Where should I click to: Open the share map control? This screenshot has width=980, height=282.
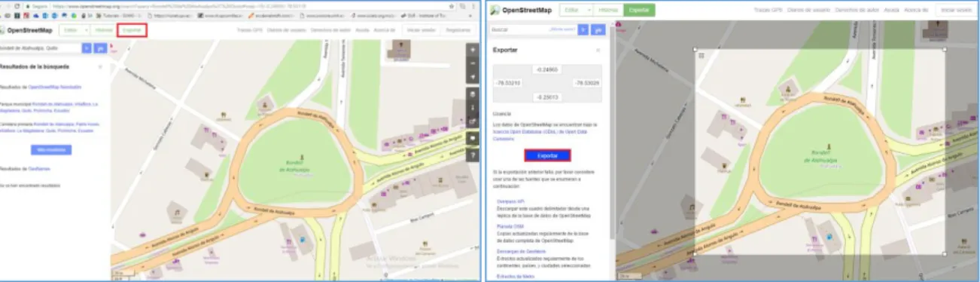click(473, 122)
